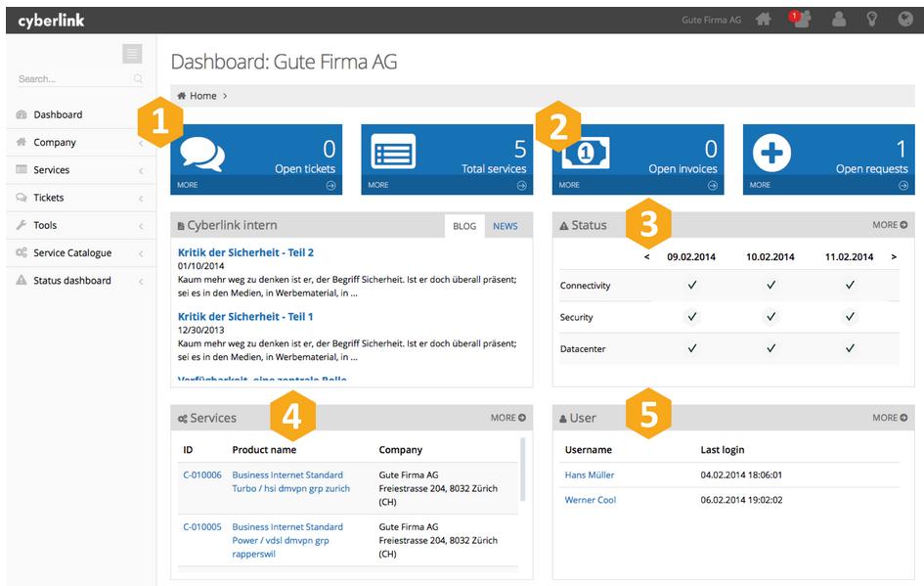This screenshot has width=924, height=586.
Task: Click last login 06.02.2014 19:02:02
Action: point(741,499)
